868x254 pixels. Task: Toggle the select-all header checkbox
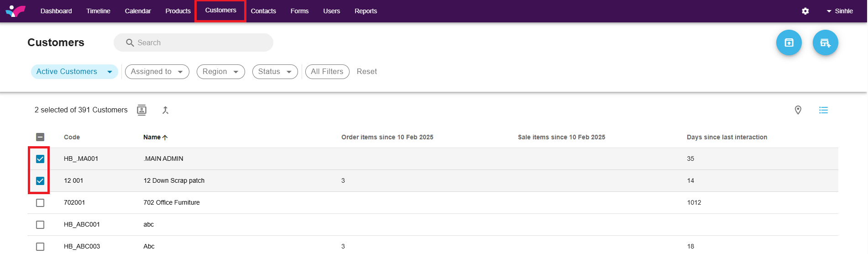(40, 137)
